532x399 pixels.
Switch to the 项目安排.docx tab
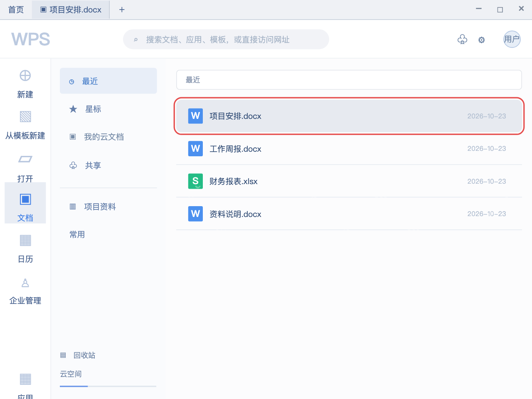[71, 10]
